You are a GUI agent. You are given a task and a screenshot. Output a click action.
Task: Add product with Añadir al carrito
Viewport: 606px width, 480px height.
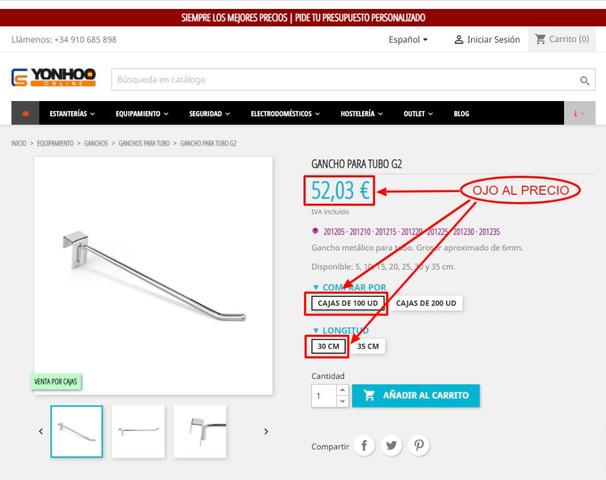(x=416, y=395)
